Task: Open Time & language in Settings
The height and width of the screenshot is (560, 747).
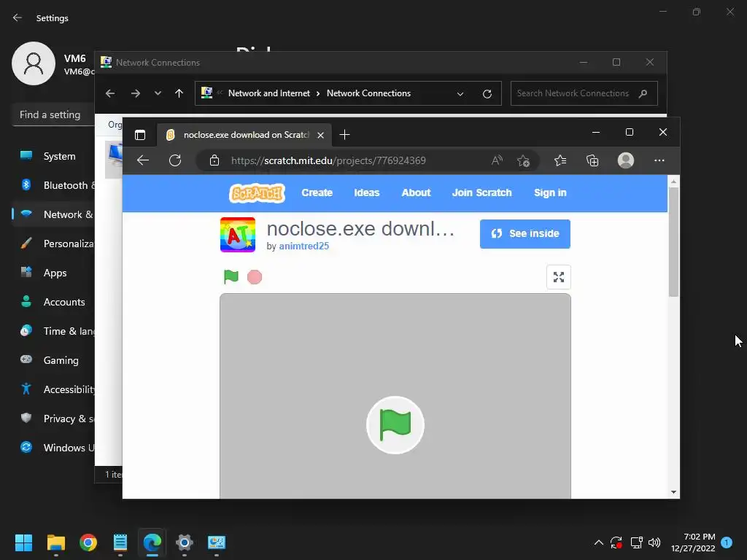Action: click(x=54, y=331)
